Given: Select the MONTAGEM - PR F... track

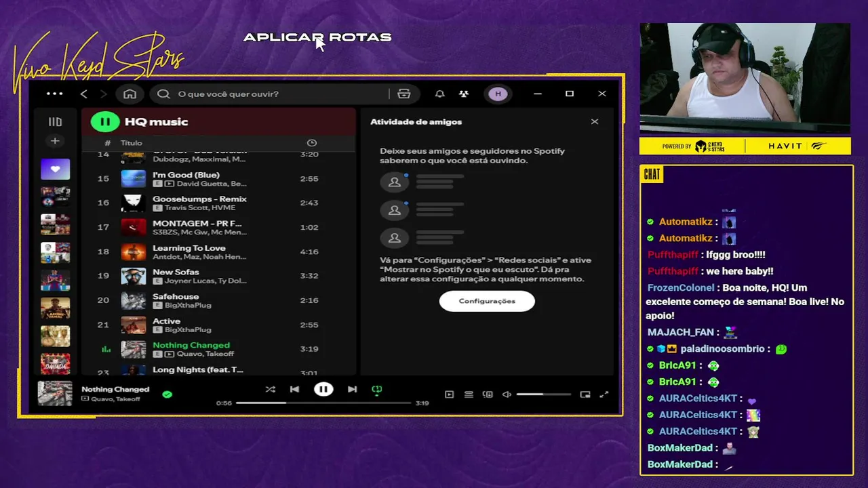Looking at the screenshot, I should (218, 228).
